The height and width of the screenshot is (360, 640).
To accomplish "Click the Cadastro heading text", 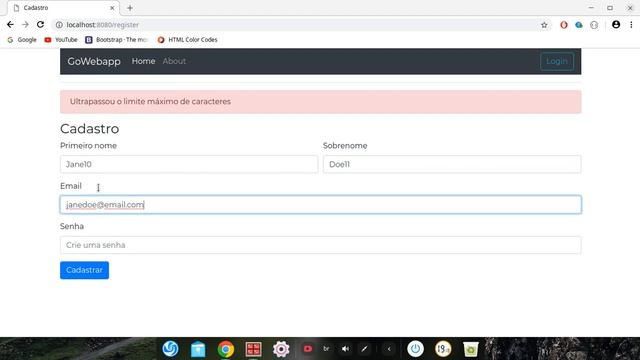I will pos(89,129).
